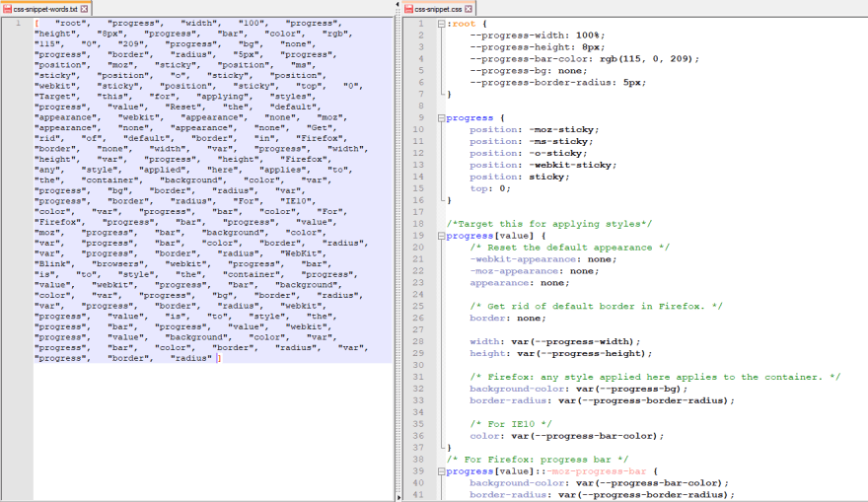Click the 'Target this for applying styles' comment

tap(549, 224)
